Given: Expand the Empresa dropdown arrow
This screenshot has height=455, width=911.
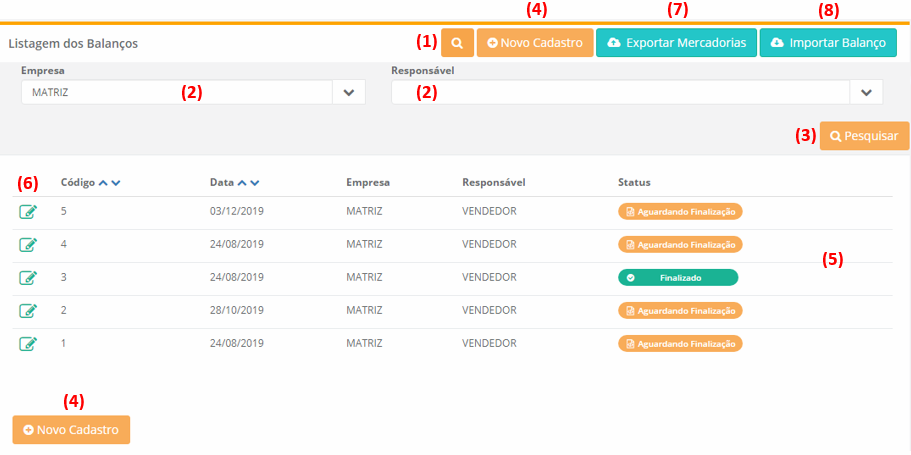Looking at the screenshot, I should click(349, 92).
